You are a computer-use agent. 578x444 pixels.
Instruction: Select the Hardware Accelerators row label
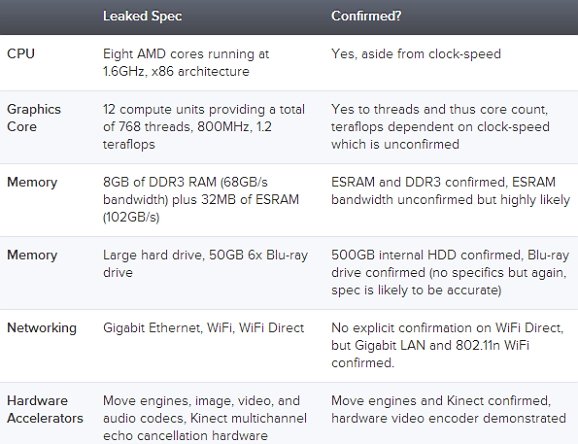(x=45, y=409)
